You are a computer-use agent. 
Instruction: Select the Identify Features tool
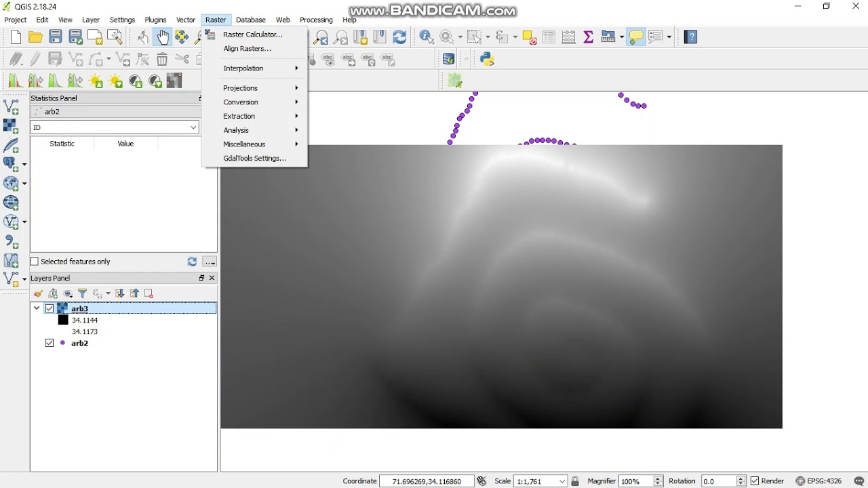click(x=427, y=37)
